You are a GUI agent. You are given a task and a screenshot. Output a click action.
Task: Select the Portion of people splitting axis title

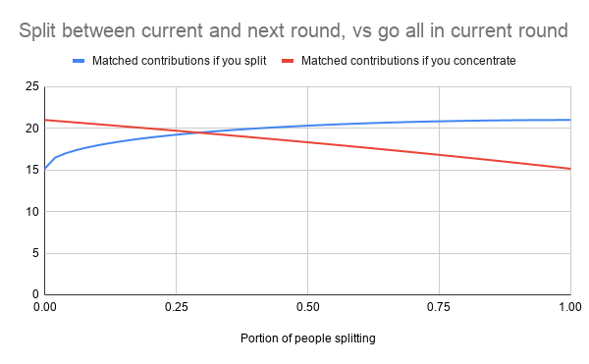tap(308, 338)
